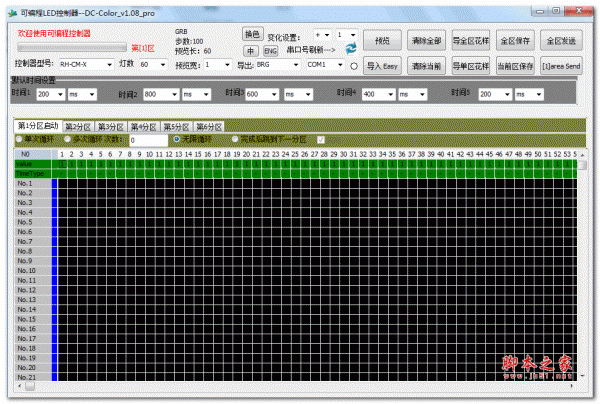This screenshot has width=600, height=404.
Task: Click the 多次循环 次数 input field
Action: point(147,140)
